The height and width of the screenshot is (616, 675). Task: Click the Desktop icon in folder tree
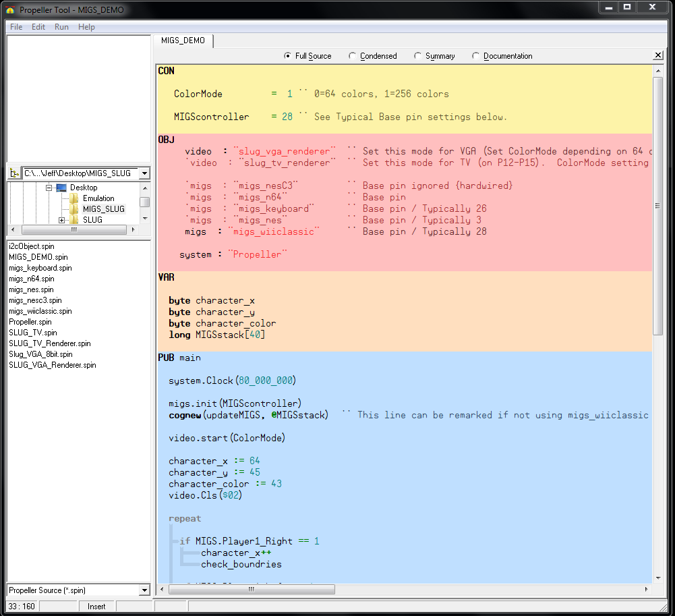(x=61, y=188)
